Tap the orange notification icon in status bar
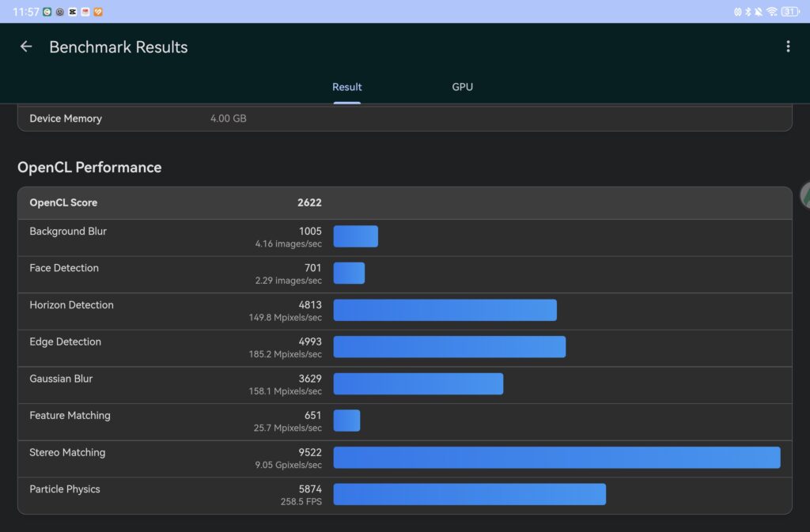Screen dimensions: 810x532 97,12
